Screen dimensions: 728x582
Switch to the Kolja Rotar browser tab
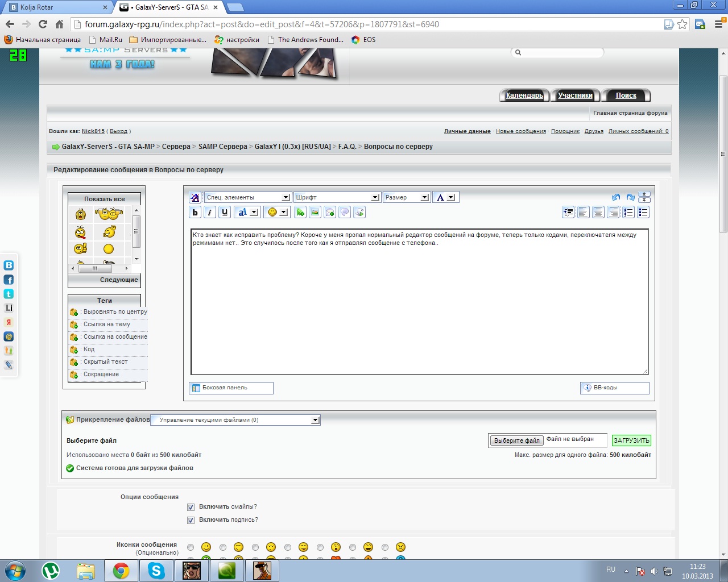click(x=57, y=7)
